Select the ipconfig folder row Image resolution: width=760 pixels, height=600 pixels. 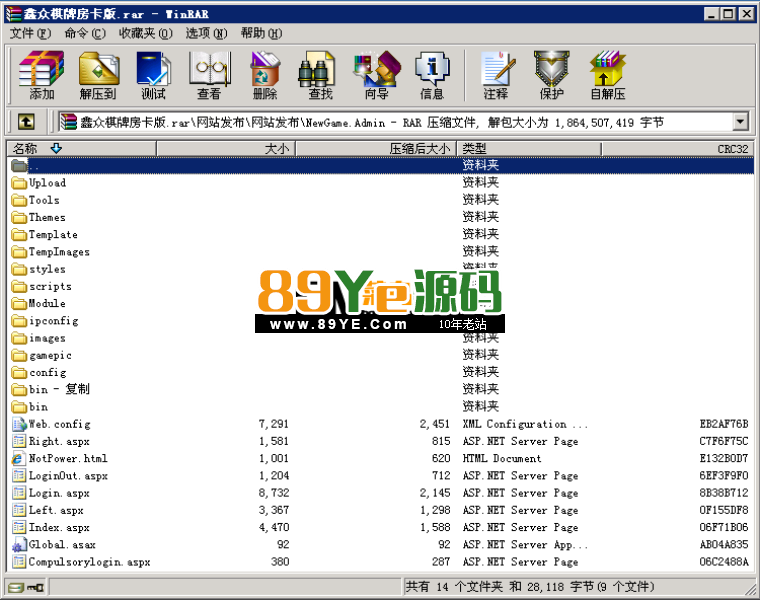pyautogui.click(x=380, y=321)
